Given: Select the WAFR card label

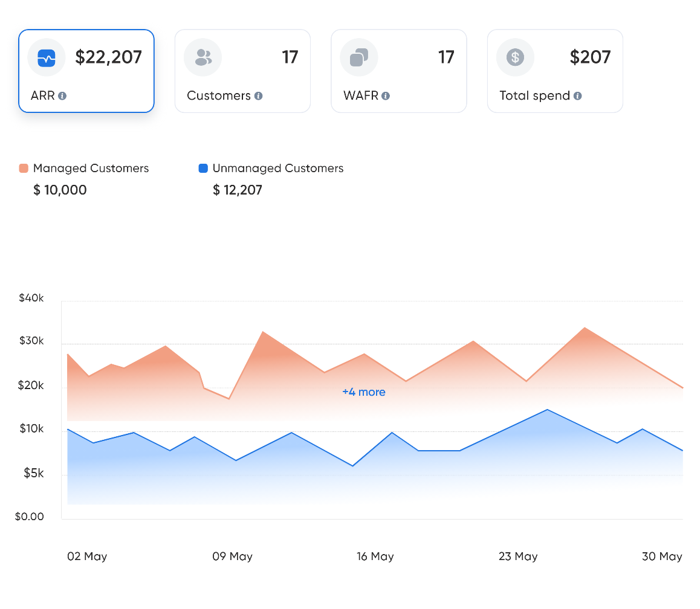Looking at the screenshot, I should [361, 95].
